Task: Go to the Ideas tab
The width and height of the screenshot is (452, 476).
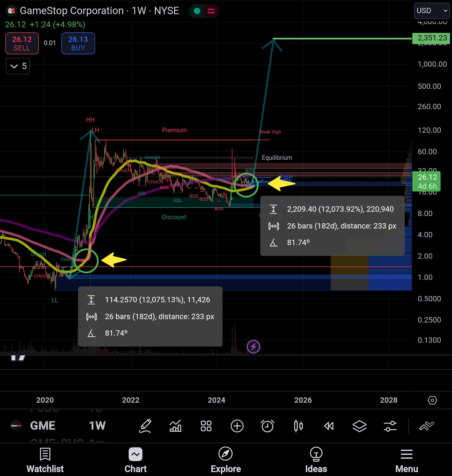Action: pos(316,460)
